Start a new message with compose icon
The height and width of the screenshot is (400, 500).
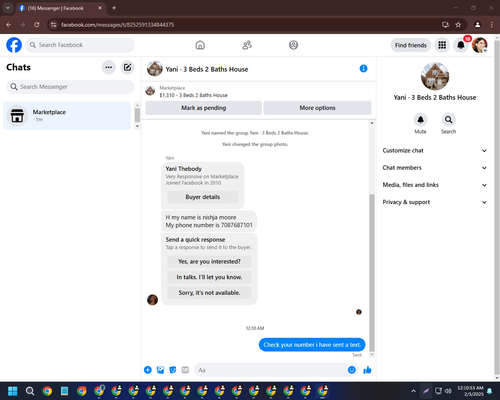point(127,67)
